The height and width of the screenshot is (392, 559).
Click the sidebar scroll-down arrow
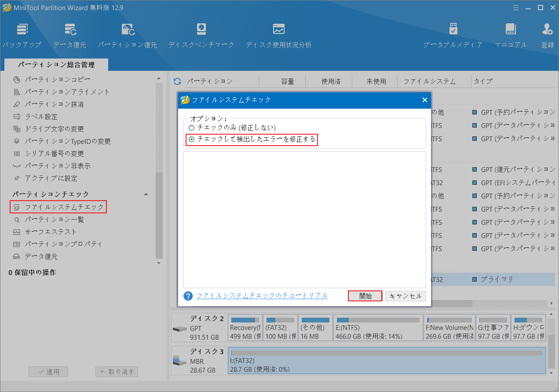(x=159, y=263)
